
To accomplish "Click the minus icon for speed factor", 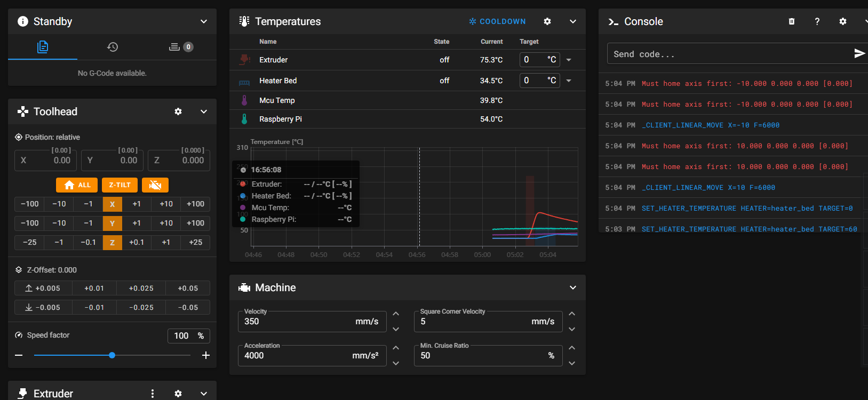I will [19, 355].
